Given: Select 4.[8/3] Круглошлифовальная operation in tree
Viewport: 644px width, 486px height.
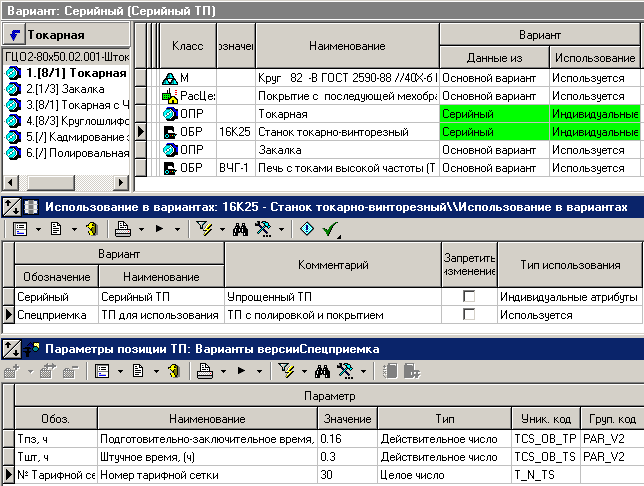Looking at the screenshot, I should pos(77,121).
